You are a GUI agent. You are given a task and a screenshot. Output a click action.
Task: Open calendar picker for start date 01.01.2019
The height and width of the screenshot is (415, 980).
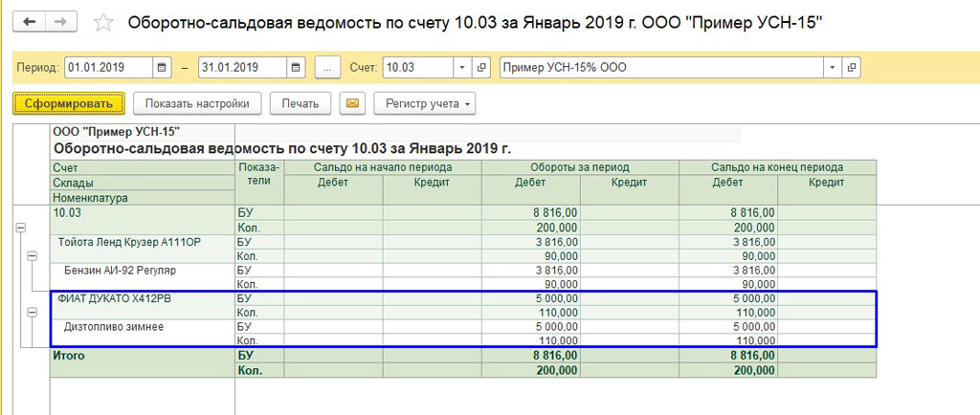click(162, 68)
